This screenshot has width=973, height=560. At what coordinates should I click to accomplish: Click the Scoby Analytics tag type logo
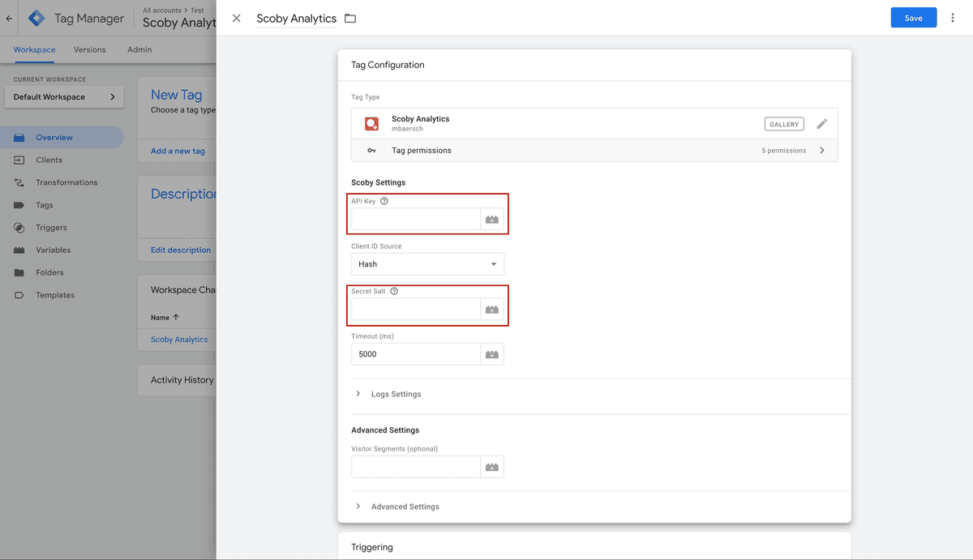tap(371, 123)
